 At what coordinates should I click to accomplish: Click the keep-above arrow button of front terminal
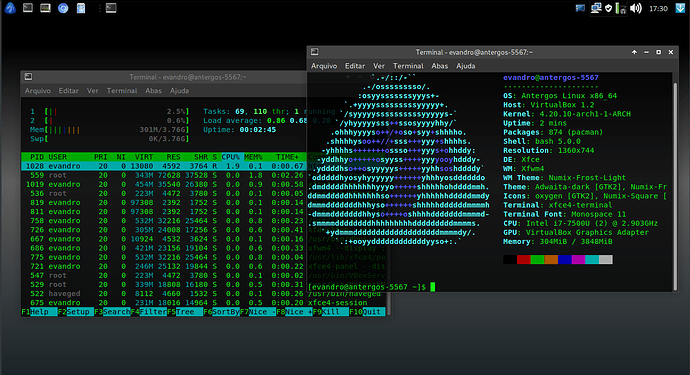click(634, 52)
